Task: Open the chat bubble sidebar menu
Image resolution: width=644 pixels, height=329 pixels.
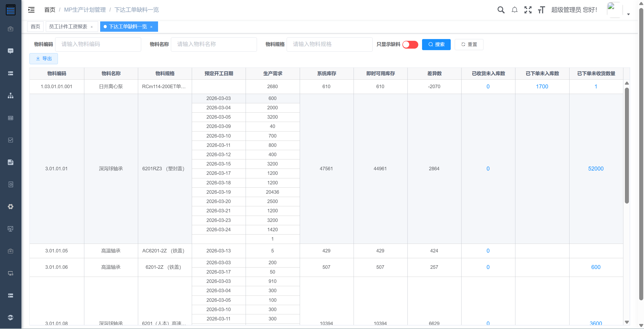Action: (11, 51)
